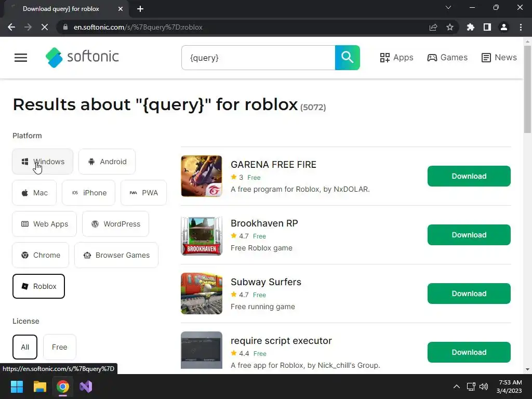Open a new tab with the plus icon
The image size is (532, 399).
click(140, 9)
